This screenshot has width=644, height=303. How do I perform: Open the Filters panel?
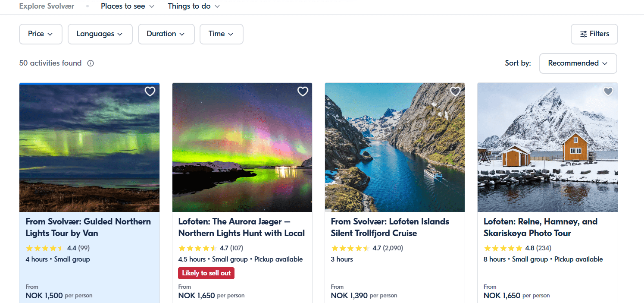click(594, 34)
